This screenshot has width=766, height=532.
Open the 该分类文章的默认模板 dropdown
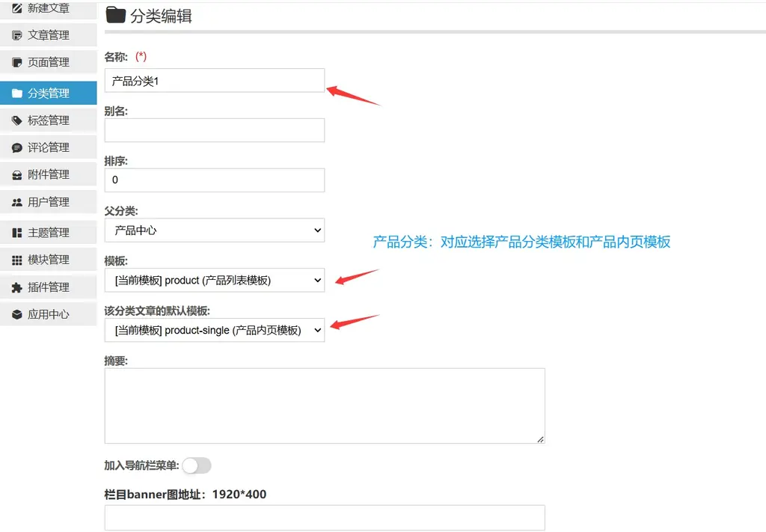[215, 330]
